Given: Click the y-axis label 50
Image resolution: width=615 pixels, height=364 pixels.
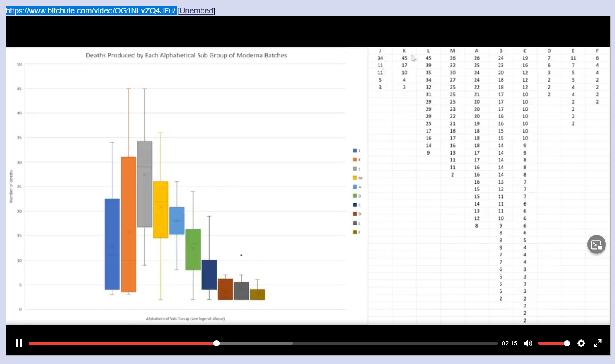Looking at the screenshot, I should (x=19, y=64).
